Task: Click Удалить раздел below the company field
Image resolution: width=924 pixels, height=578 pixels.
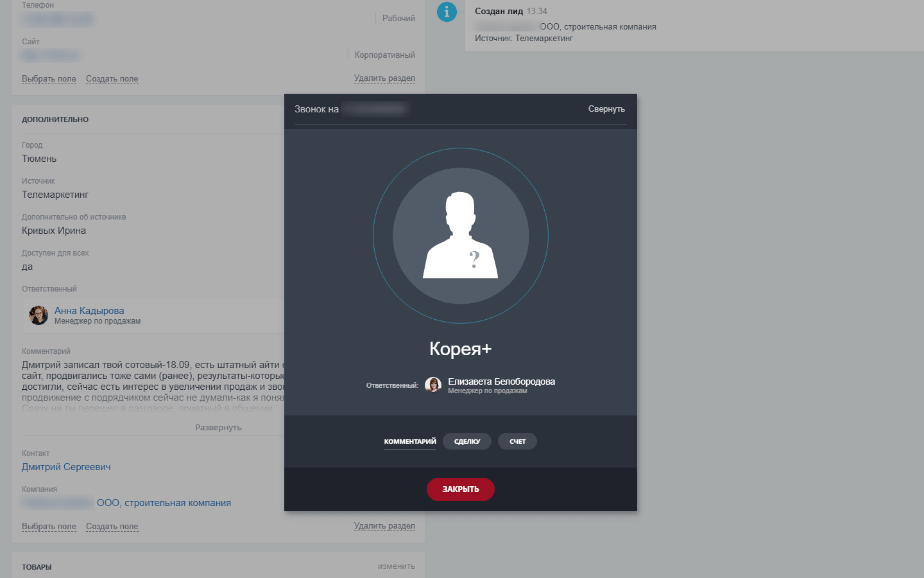Action: pos(384,526)
